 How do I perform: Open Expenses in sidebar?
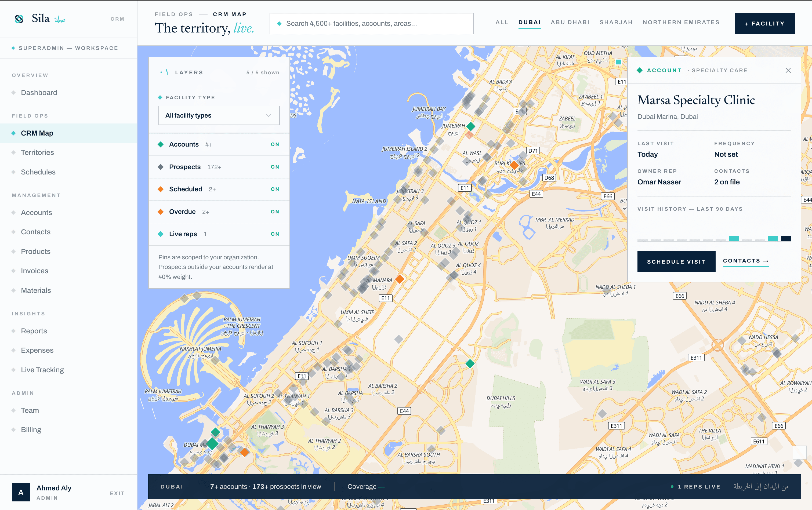[68, 350]
